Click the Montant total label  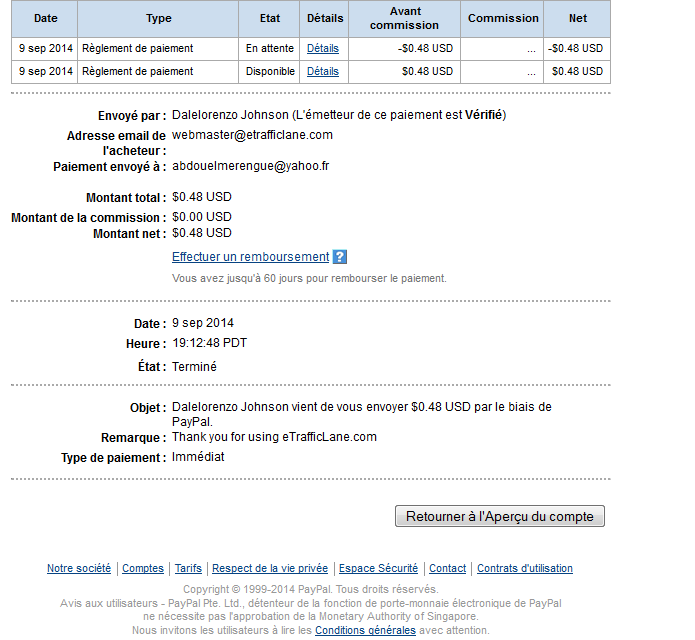(126, 197)
